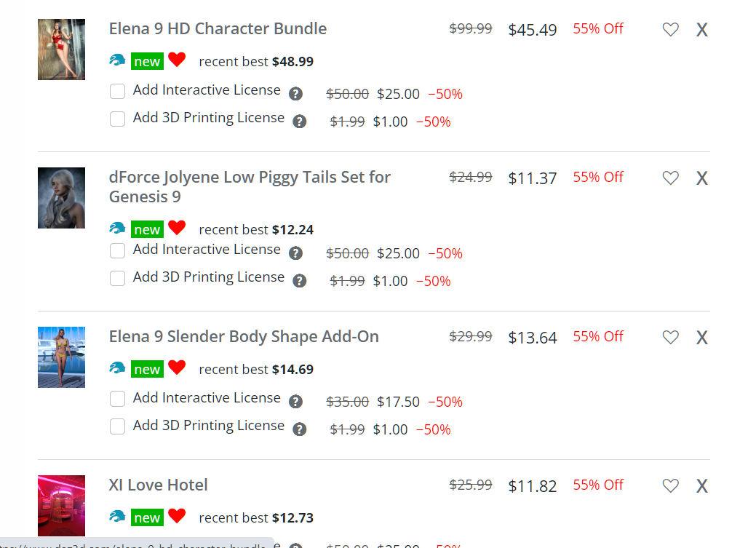Screen dimensions: 756x548
Task: Click Elena 9 Slender Body Shape thumbnail
Action: 61,357
